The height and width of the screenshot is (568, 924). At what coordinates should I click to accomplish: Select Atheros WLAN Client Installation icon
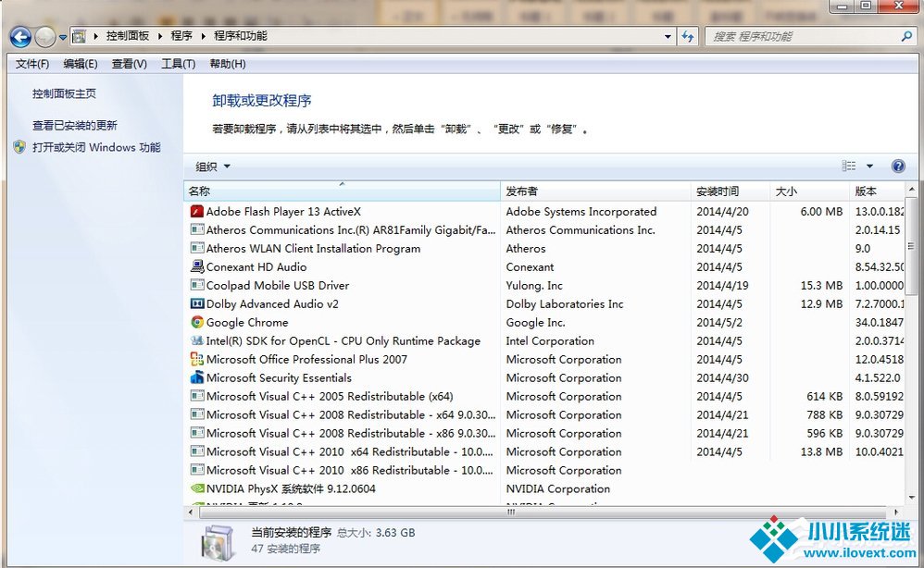click(197, 248)
